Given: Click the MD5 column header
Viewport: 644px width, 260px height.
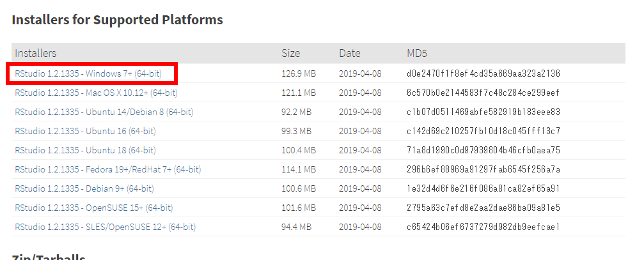Looking at the screenshot, I should (417, 53).
